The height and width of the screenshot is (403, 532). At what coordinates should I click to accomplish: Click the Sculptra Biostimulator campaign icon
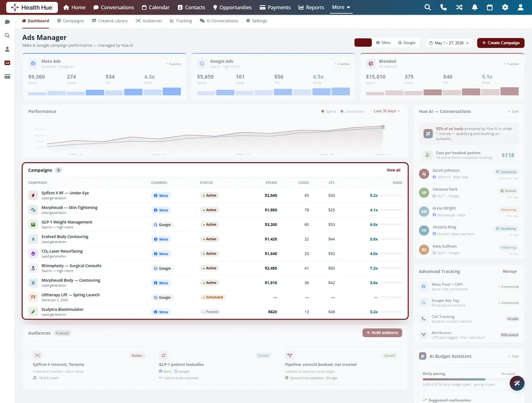coord(33,312)
